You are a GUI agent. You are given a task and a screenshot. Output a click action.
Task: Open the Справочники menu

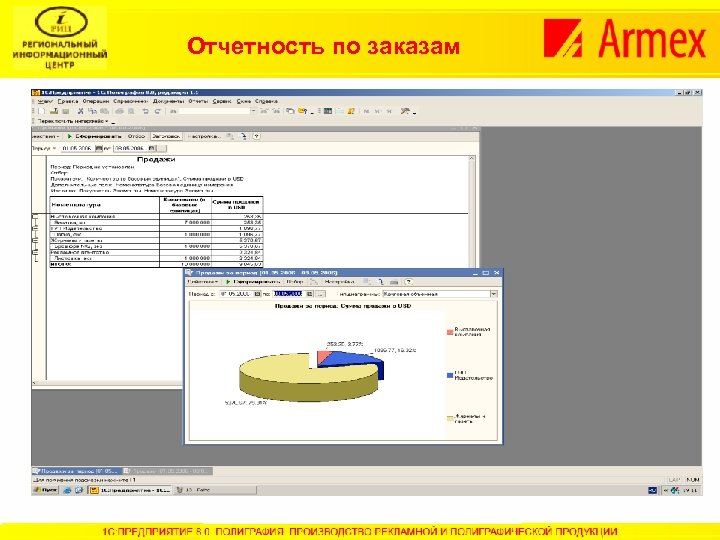click(131, 101)
